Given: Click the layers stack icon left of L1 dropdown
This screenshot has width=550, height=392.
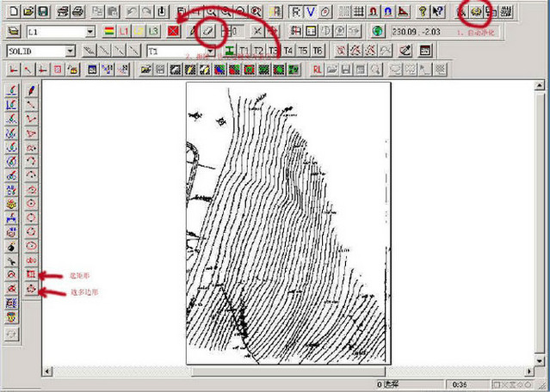Looking at the screenshot, I should click(x=13, y=32).
